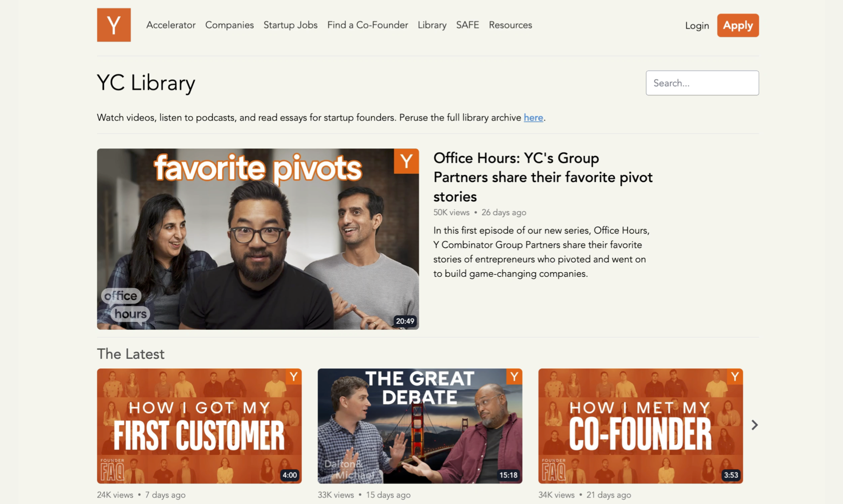Image resolution: width=843 pixels, height=504 pixels.
Task: Click the Office Hours series icon label
Action: pyautogui.click(x=124, y=304)
